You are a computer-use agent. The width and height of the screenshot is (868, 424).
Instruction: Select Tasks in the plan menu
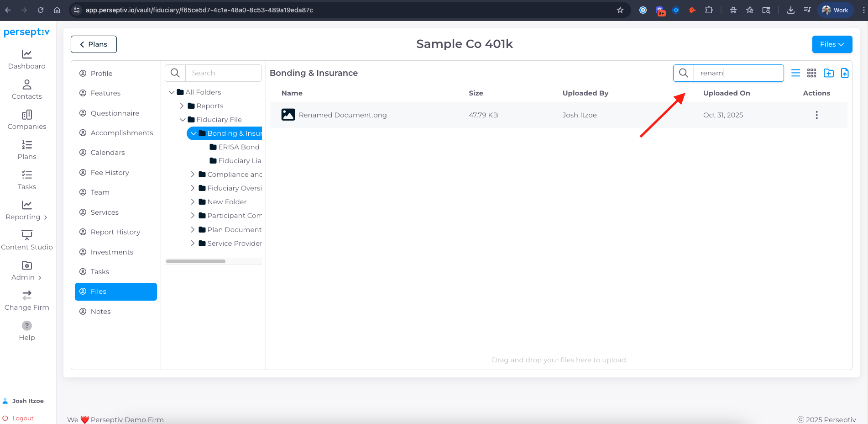[x=116, y=272]
